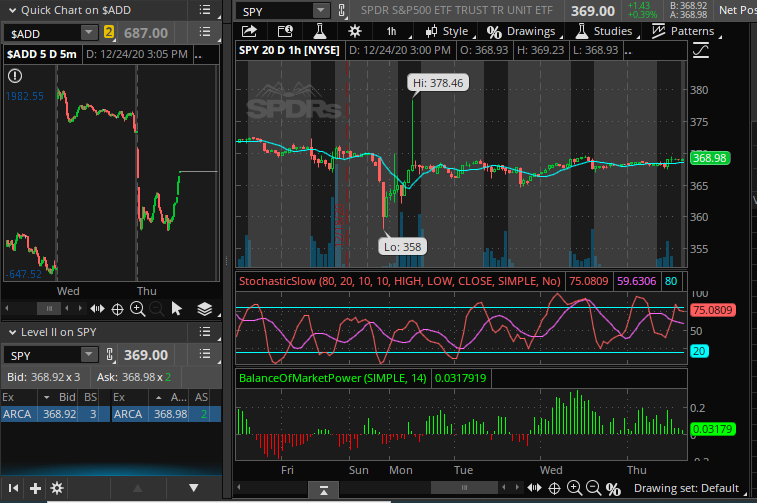
Task: Open Quick Chart gadget actions menu
Action: 205,10
